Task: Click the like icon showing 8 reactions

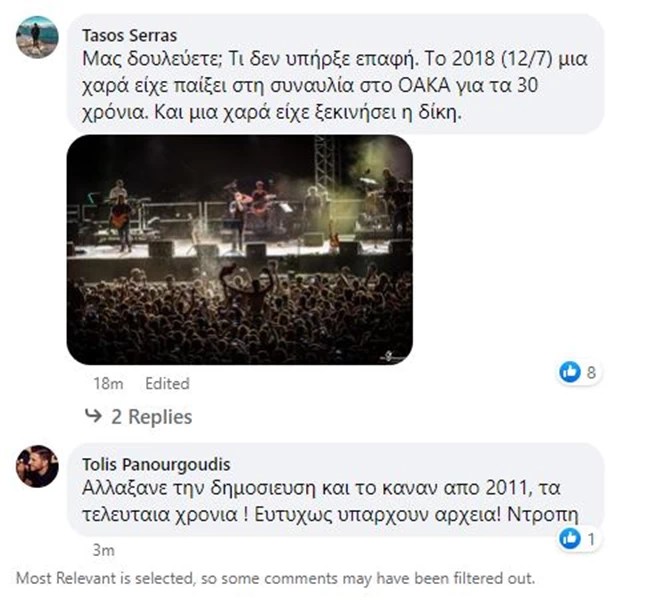Action: (x=570, y=371)
